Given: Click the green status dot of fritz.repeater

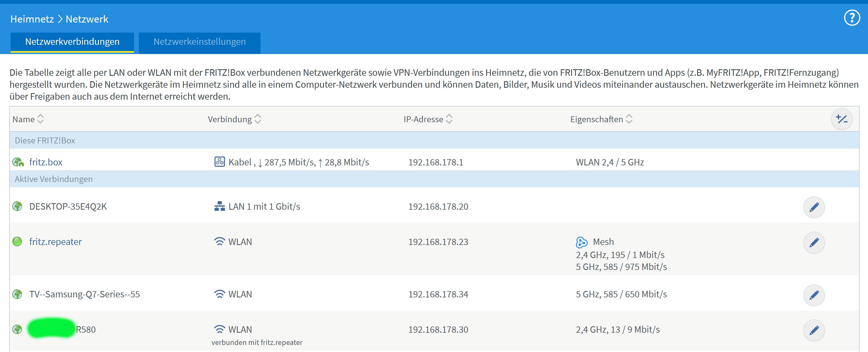Looking at the screenshot, I should 17,242.
